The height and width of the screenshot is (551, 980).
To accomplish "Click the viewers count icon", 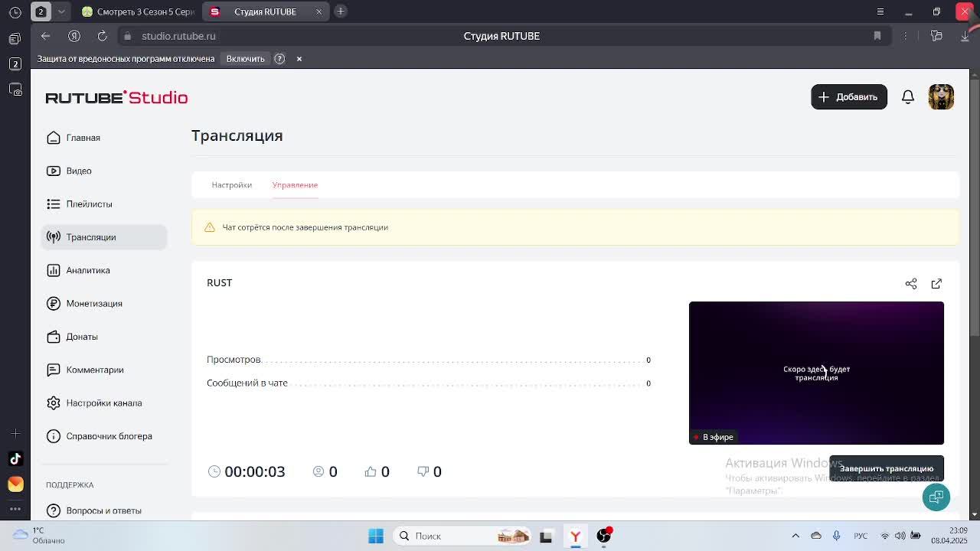I will click(318, 471).
